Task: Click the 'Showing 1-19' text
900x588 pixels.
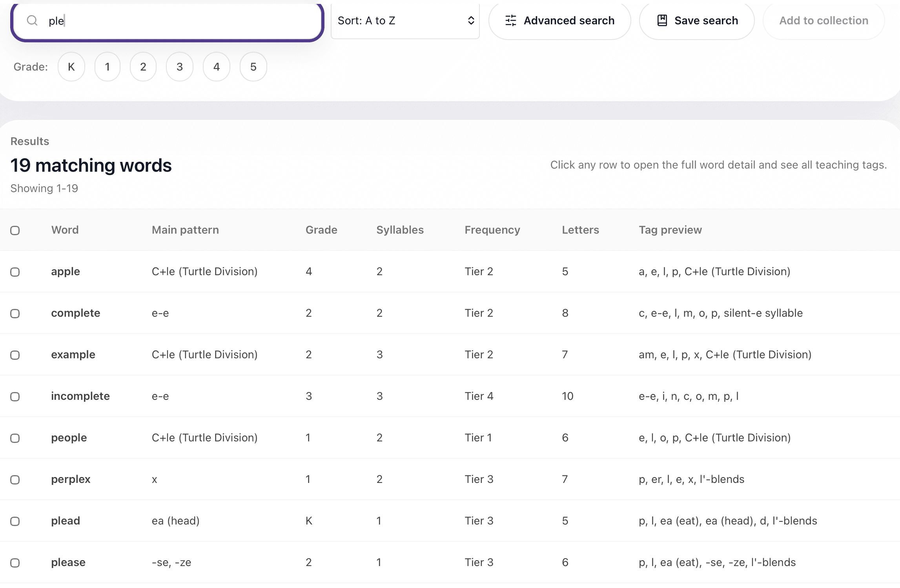Action: pyautogui.click(x=44, y=188)
